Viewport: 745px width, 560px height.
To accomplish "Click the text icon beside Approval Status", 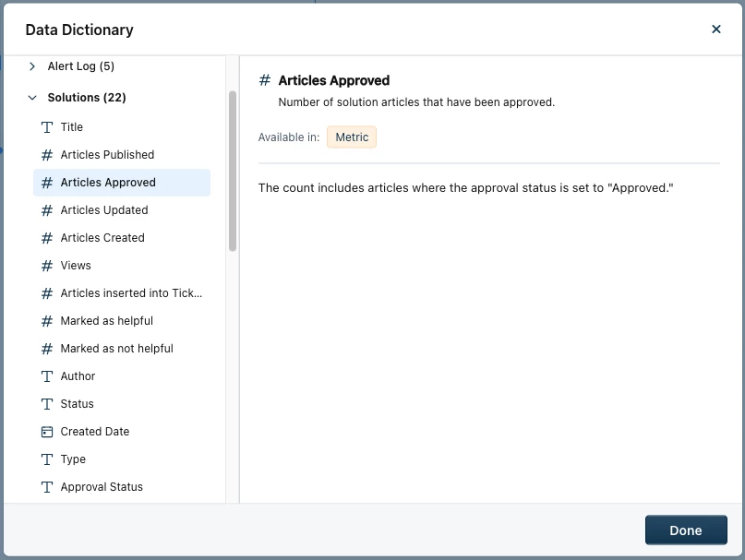I will 47,487.
